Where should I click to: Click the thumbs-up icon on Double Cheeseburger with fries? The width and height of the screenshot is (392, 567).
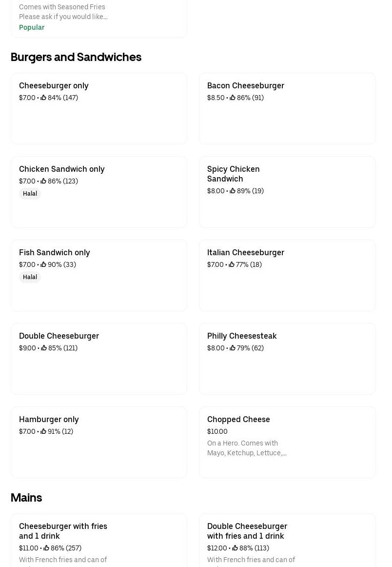[235, 548]
